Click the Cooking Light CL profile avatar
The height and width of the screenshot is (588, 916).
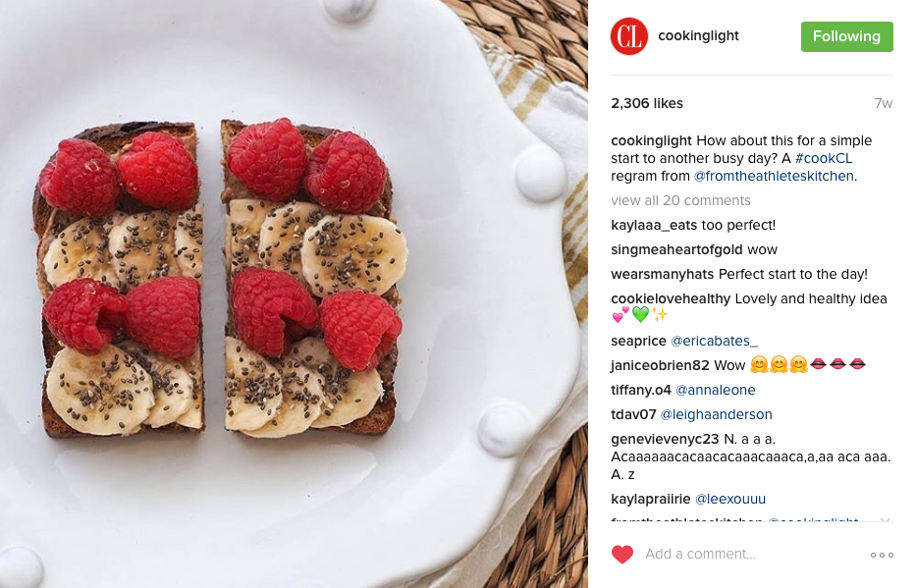[629, 36]
